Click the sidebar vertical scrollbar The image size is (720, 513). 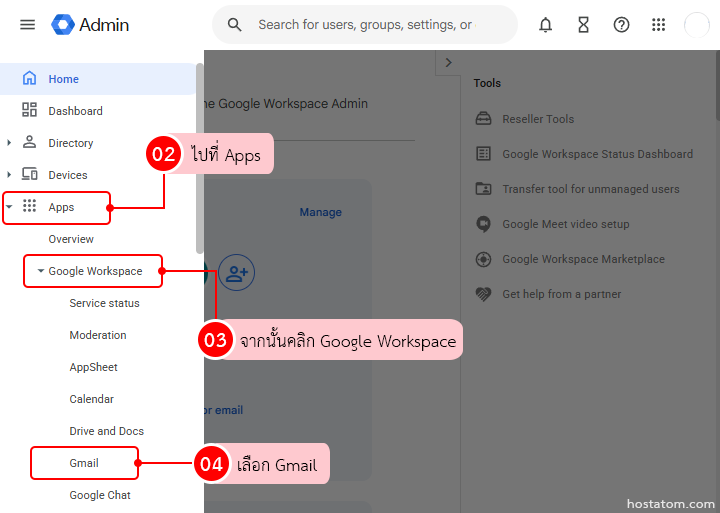200,158
